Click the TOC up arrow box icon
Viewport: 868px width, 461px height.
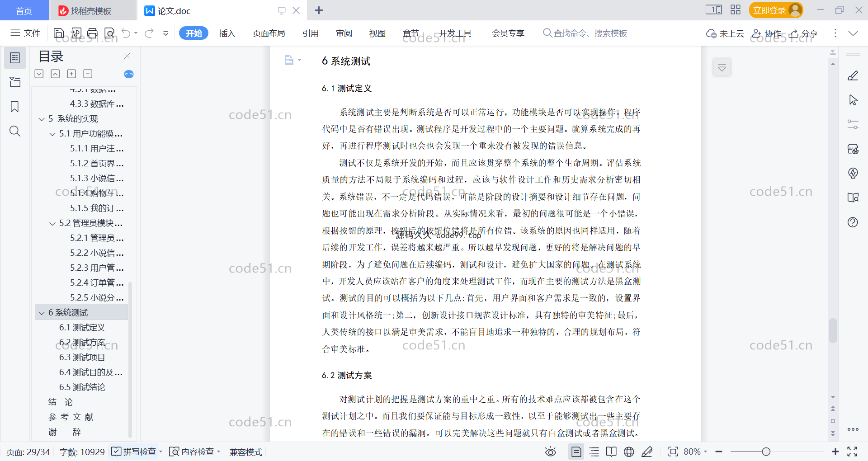55,74
